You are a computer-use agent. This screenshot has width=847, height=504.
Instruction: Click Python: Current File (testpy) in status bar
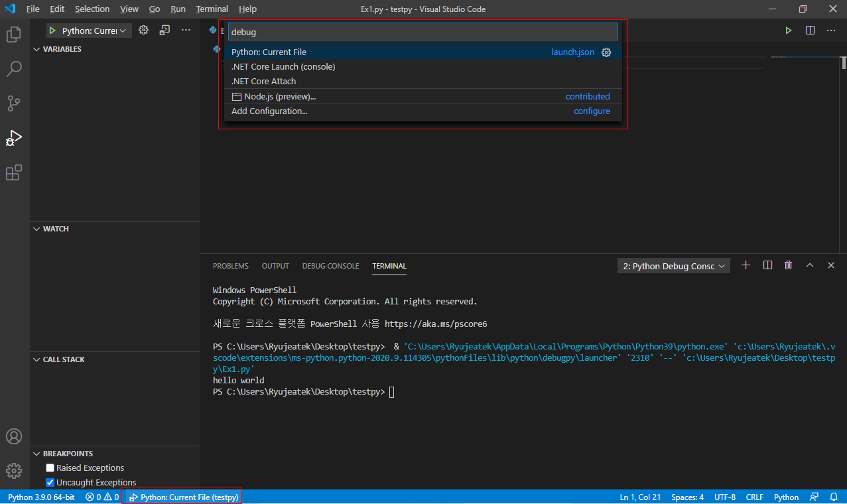[x=183, y=497]
